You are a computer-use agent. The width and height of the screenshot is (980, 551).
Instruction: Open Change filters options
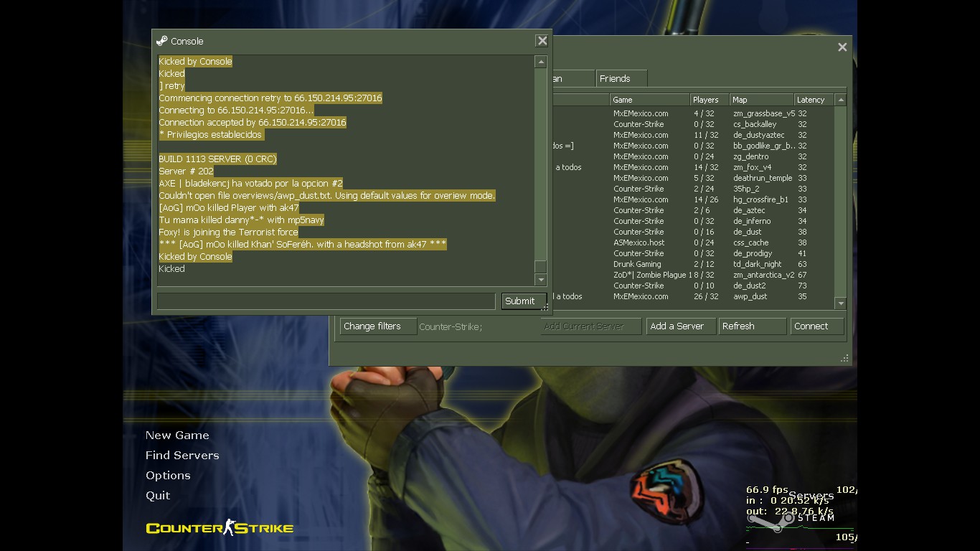[x=378, y=326]
